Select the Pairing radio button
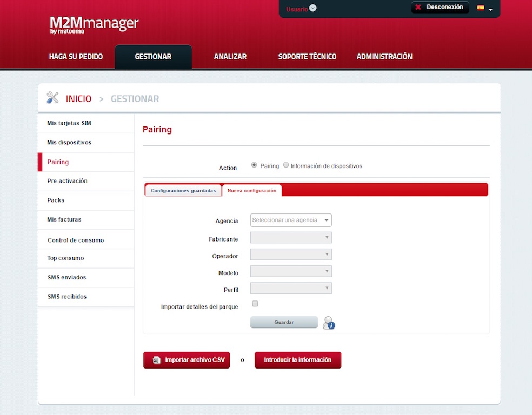532x415 pixels. pos(255,165)
